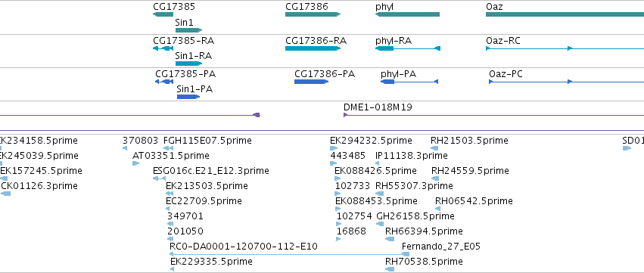This screenshot has height=273, width=644.
Task: Click the CG17386 gene feature bar
Action: (x=313, y=14)
